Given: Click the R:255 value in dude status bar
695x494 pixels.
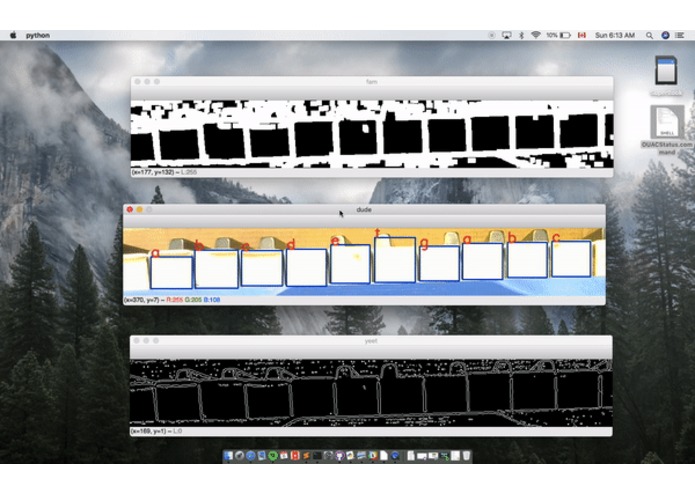Looking at the screenshot, I should point(175,300).
